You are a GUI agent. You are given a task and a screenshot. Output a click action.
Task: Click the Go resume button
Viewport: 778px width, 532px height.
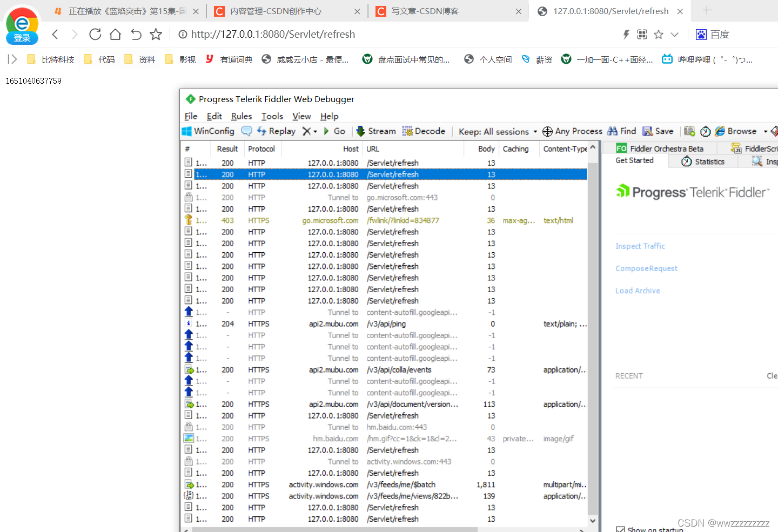[334, 131]
